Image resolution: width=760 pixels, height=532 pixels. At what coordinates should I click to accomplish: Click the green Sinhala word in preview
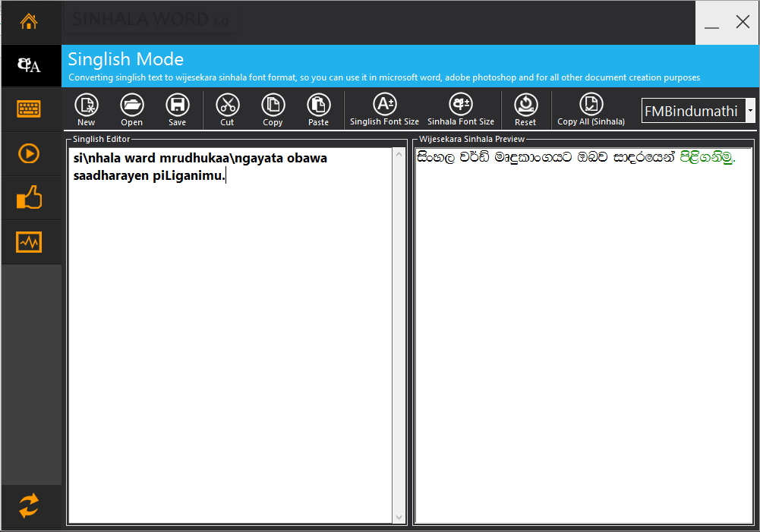tap(707, 157)
